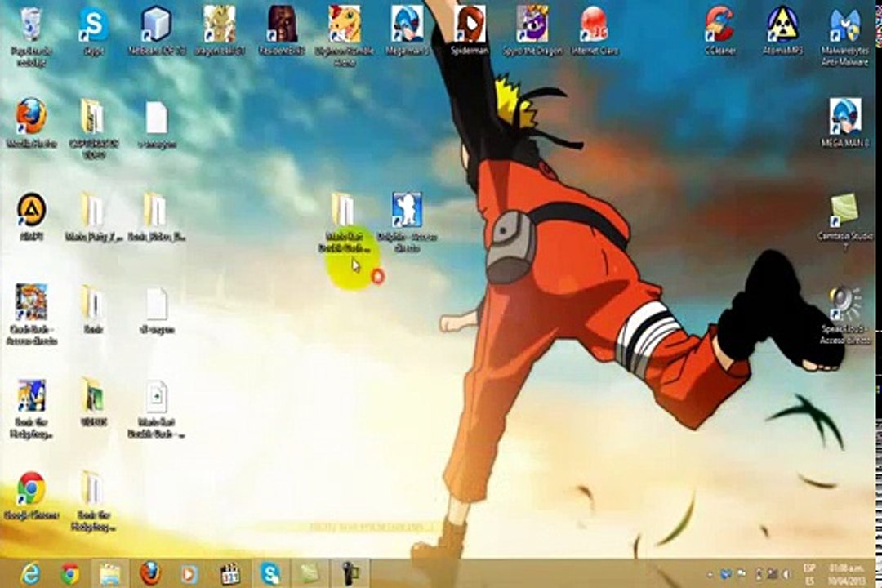The height and width of the screenshot is (588, 882).
Task: Select the Megaman shortcut beside Spiderman
Action: [x=407, y=31]
